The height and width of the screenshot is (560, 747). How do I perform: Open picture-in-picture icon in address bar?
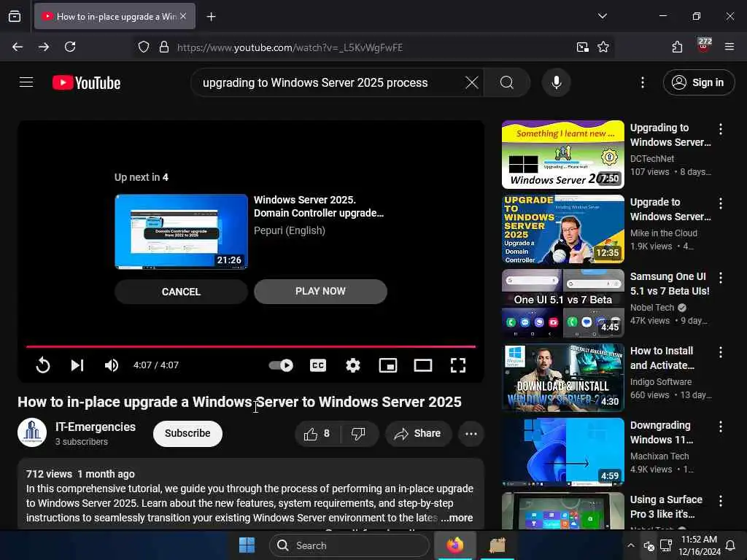coord(582,47)
